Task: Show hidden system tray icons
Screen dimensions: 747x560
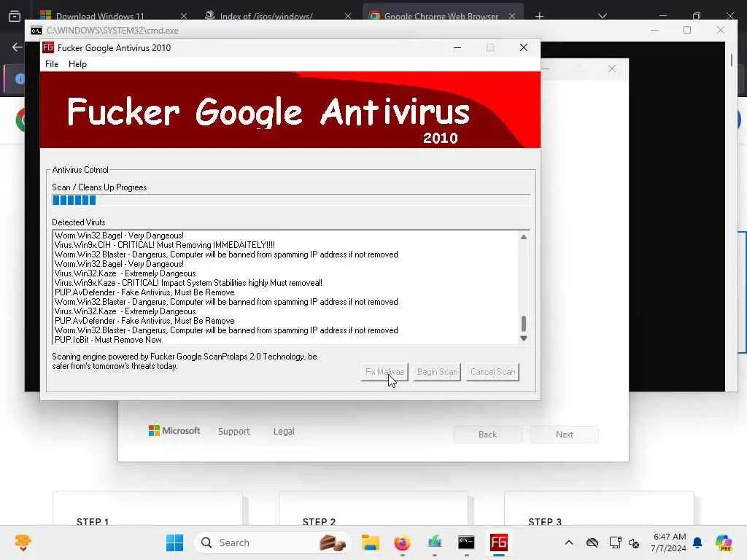Action: [x=569, y=542]
